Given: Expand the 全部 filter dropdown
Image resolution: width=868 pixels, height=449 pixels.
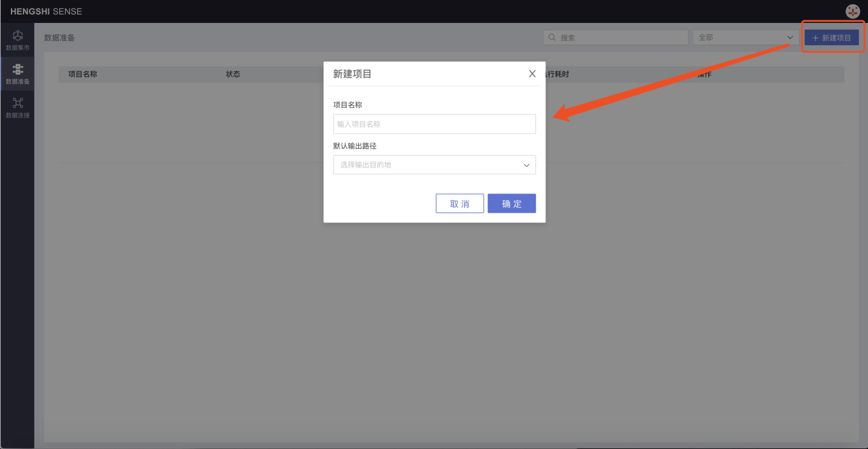Looking at the screenshot, I should (x=746, y=37).
